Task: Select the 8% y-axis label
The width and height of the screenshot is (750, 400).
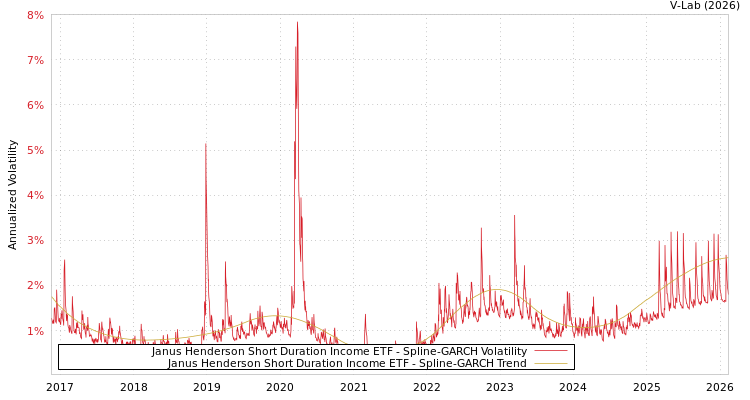Action: (x=35, y=15)
